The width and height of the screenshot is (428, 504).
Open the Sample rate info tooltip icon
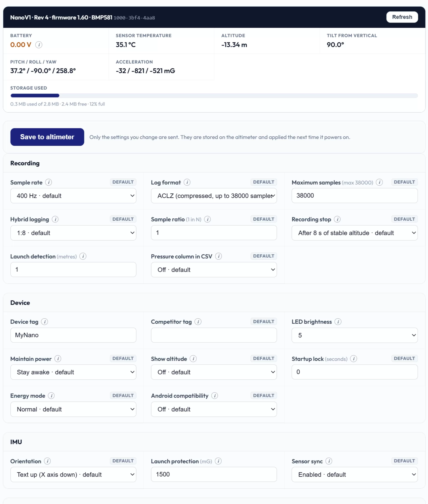tap(49, 182)
